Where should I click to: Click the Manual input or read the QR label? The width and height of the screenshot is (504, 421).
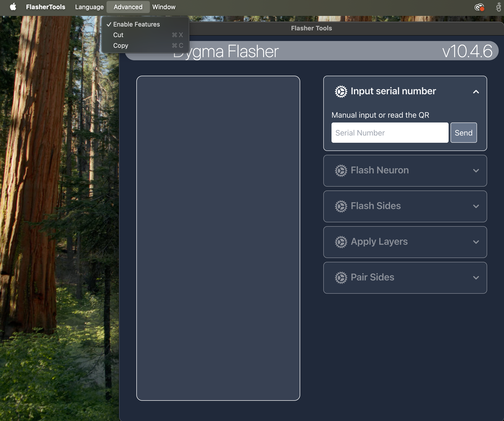[380, 115]
